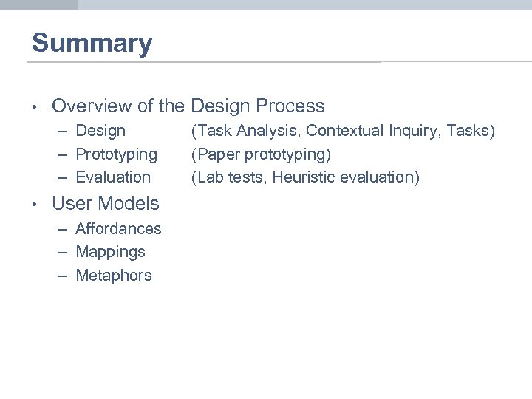Click the dash before Metaphors
Image resolution: width=532 pixels, height=399 pixels.
click(x=65, y=276)
